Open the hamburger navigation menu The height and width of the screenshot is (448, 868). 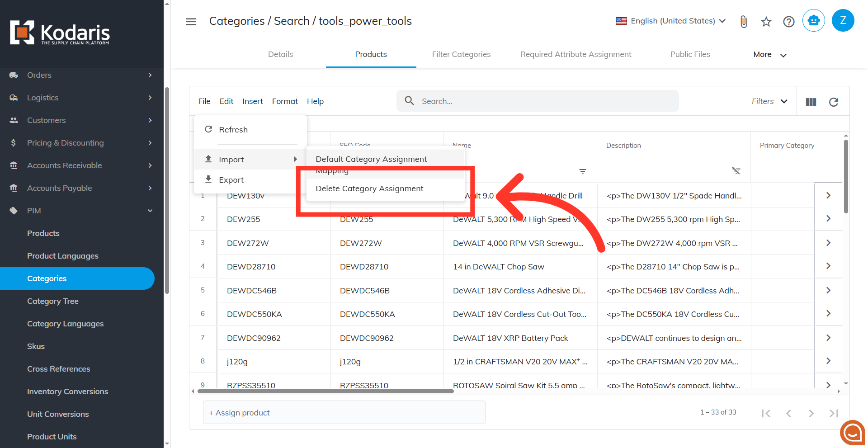[x=191, y=21]
